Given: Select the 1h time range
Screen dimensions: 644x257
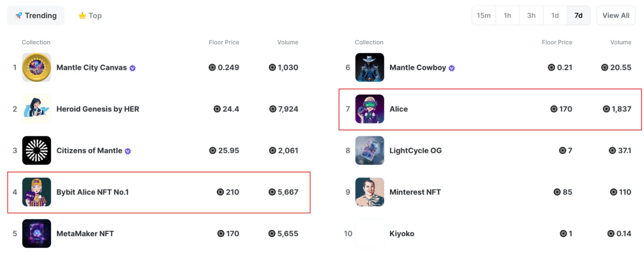Looking at the screenshot, I should 507,16.
